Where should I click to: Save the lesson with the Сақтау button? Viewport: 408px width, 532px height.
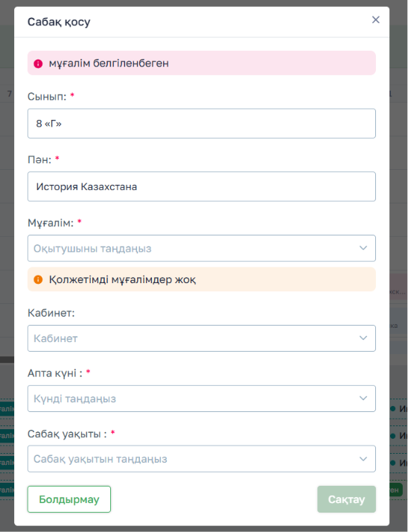(x=346, y=499)
